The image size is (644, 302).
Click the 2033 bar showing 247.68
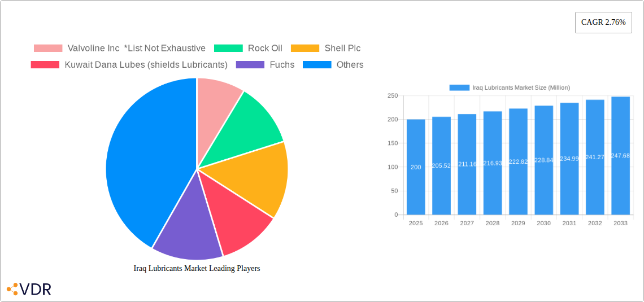tap(621, 156)
